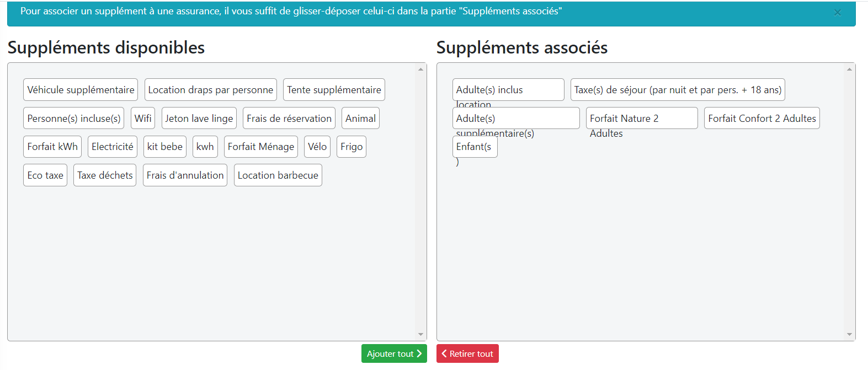This screenshot has width=868, height=370.
Task: Select Location draps par personne item
Action: point(210,90)
